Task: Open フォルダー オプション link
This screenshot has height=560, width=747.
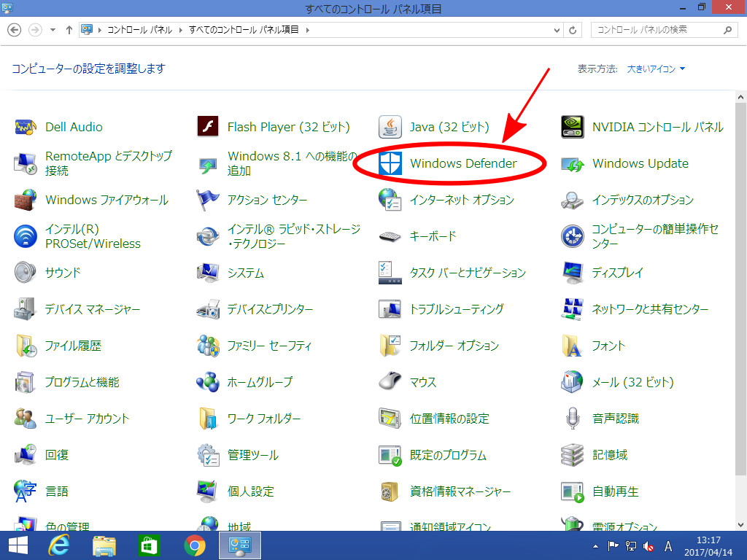Action: [x=454, y=346]
